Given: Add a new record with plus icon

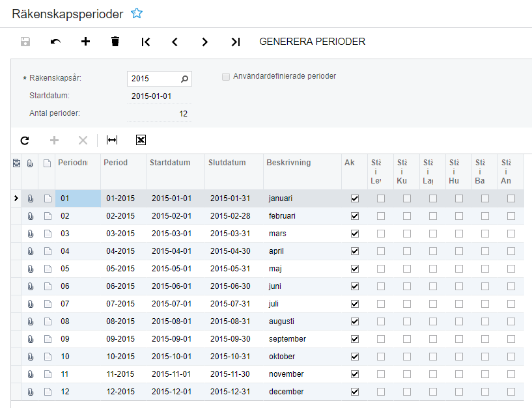Looking at the screenshot, I should [85, 42].
